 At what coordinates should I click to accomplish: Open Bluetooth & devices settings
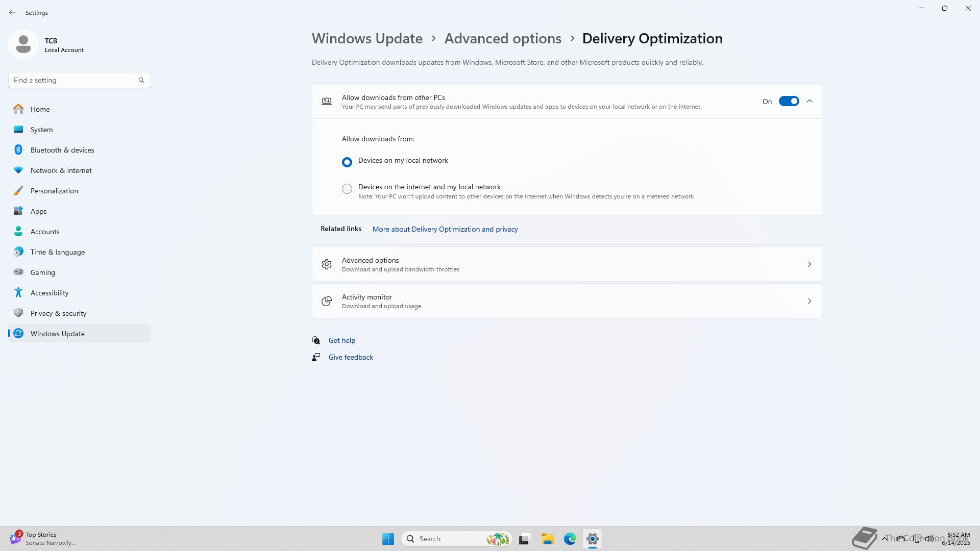coord(62,150)
